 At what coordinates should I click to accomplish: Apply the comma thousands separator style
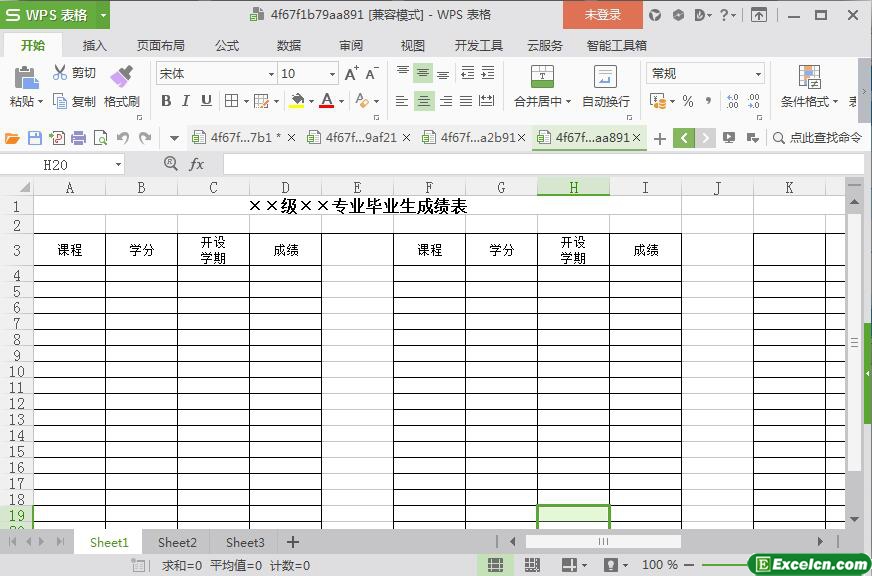[x=708, y=101]
